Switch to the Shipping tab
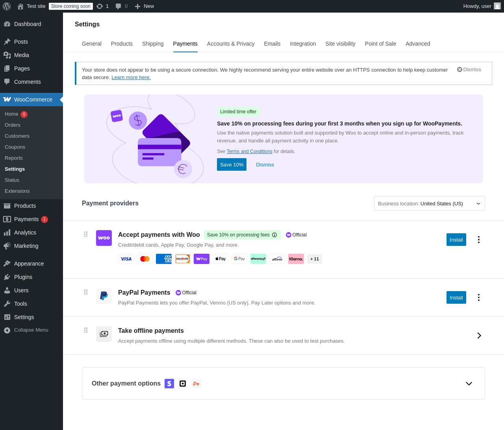Image resolution: width=504 pixels, height=430 pixels. (153, 44)
